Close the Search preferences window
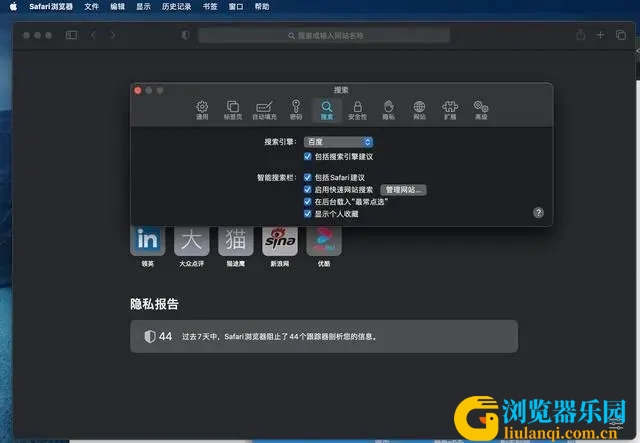Screen dimensions: 640x443 tap(138, 90)
